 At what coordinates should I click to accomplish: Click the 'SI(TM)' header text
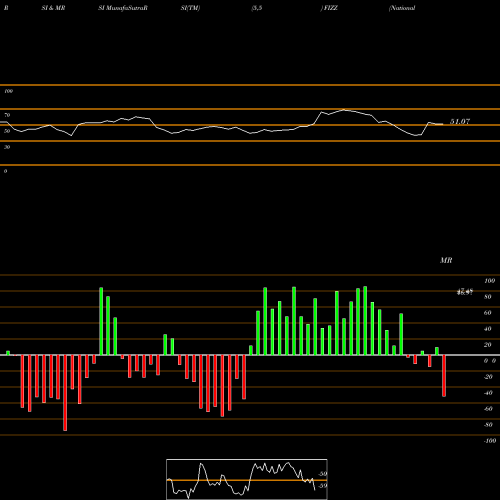[190, 8]
